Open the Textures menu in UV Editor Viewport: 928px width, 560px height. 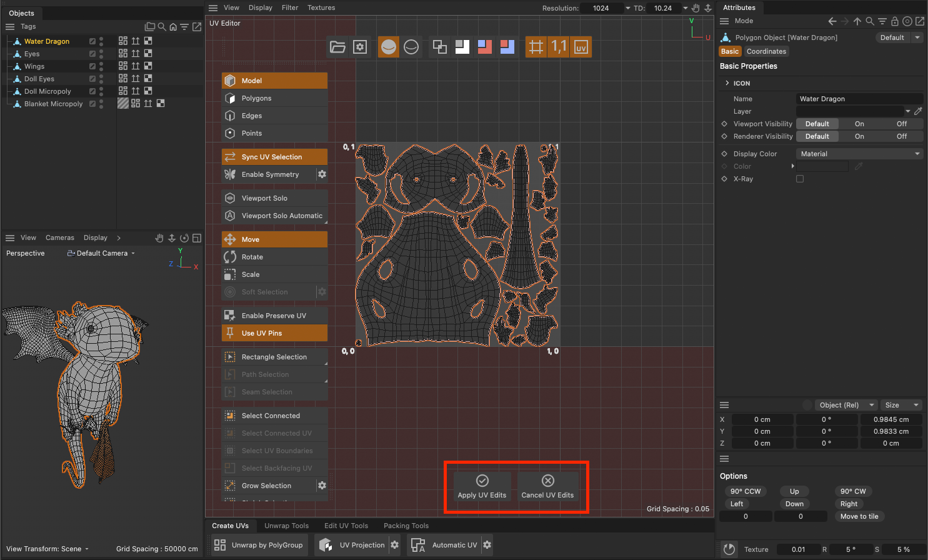pos(321,7)
